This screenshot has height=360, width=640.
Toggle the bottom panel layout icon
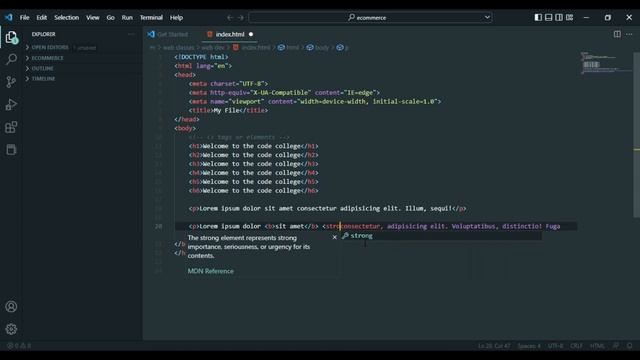coord(549,17)
